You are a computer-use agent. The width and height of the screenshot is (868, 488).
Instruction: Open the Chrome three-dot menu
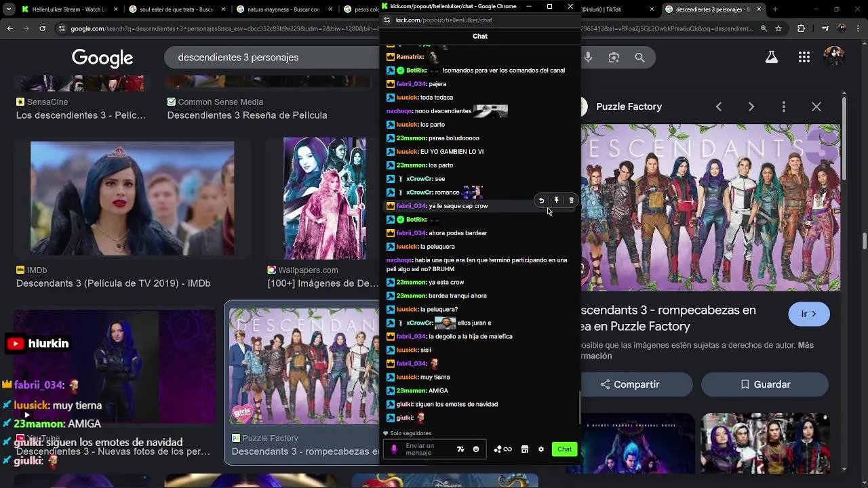tap(857, 28)
